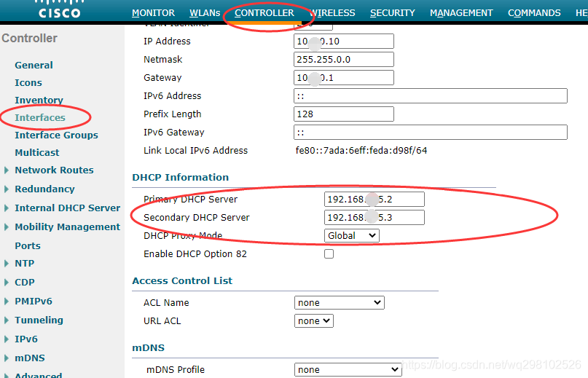Open Multicast settings link
The width and height of the screenshot is (588, 378).
coord(36,153)
